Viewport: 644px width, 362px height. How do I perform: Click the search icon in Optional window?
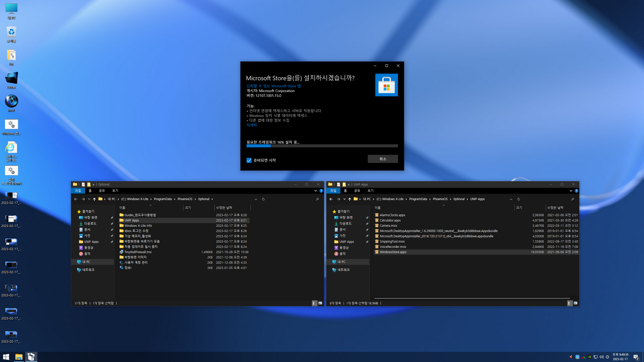[317, 199]
